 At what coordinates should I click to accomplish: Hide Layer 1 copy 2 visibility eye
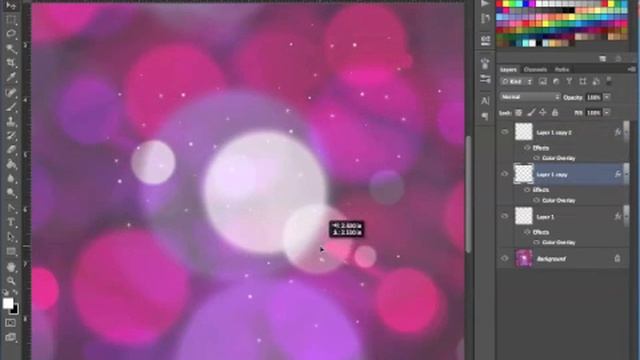pyautogui.click(x=505, y=132)
